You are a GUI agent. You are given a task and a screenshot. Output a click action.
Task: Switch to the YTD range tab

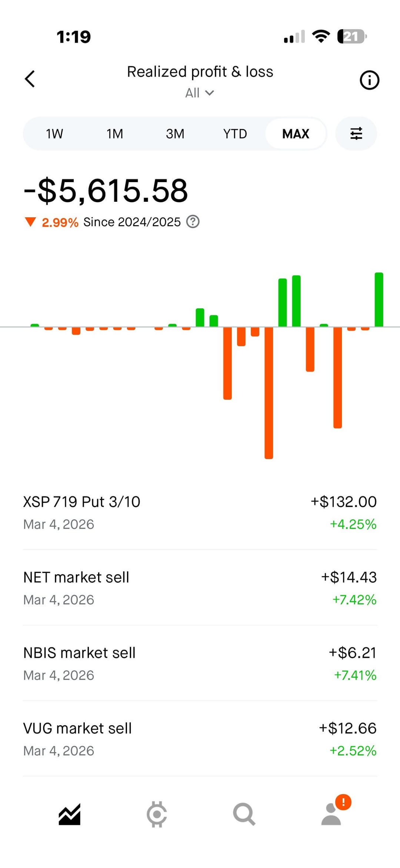pos(235,134)
